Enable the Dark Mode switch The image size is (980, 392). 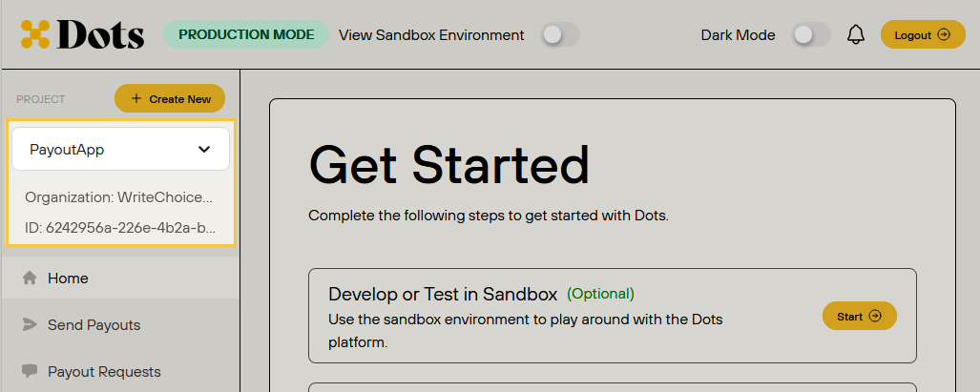811,35
